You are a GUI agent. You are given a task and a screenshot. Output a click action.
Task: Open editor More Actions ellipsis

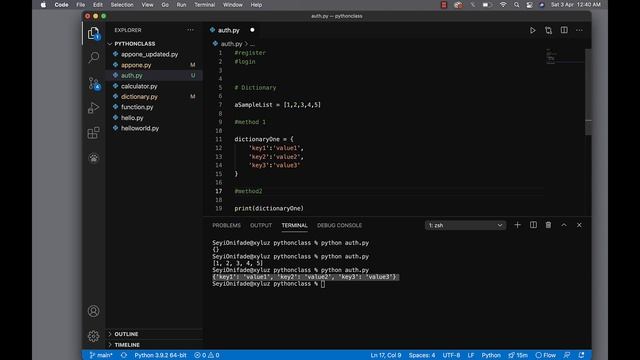(x=579, y=30)
